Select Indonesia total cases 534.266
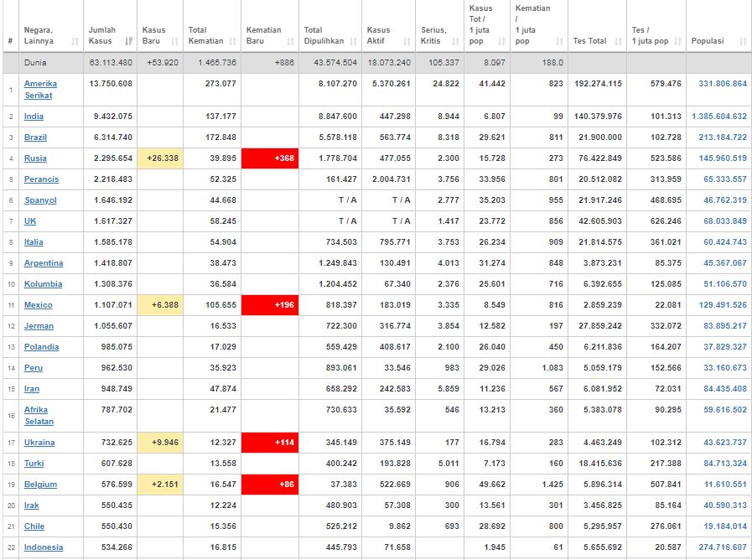 [x=117, y=547]
